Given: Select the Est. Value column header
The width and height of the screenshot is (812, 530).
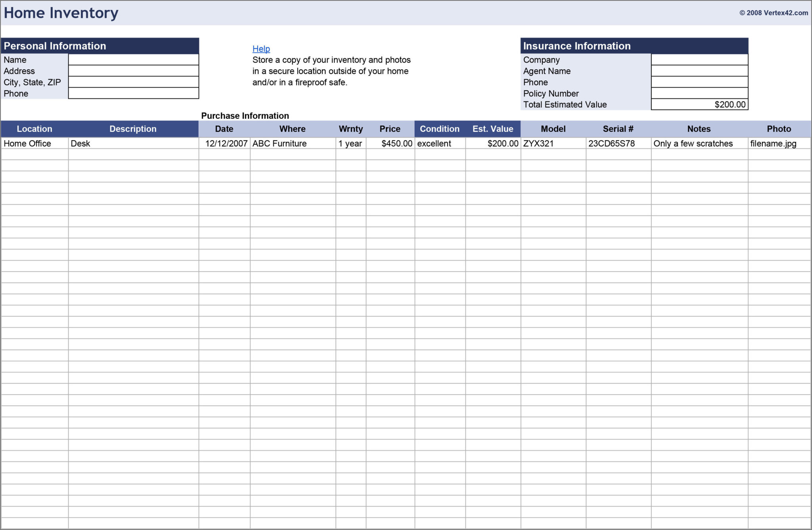Looking at the screenshot, I should tap(494, 129).
